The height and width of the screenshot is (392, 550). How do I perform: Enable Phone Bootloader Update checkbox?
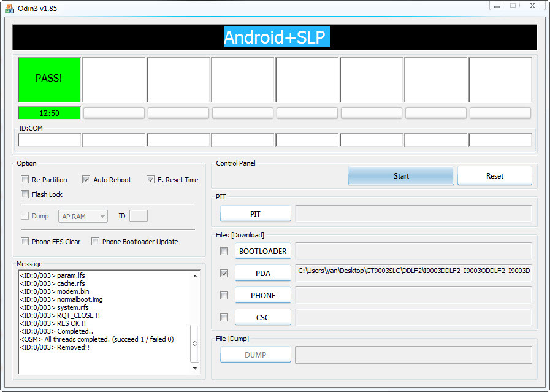tap(96, 242)
